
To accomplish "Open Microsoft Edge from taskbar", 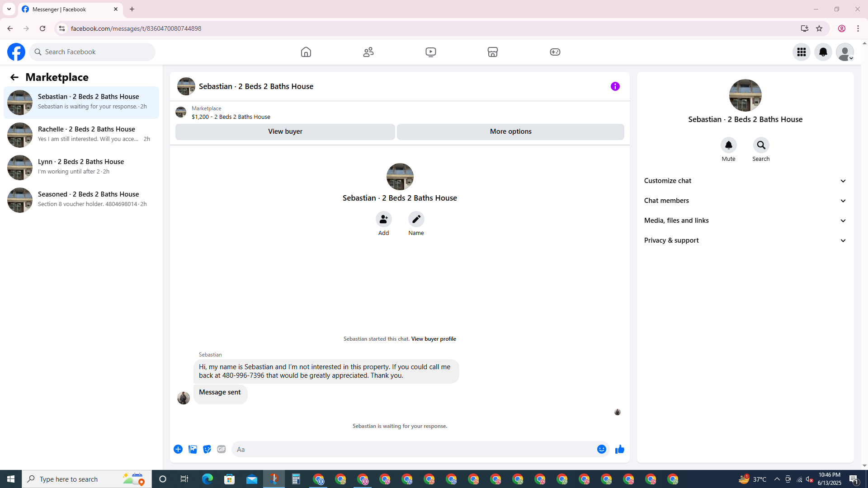I will (x=208, y=479).
